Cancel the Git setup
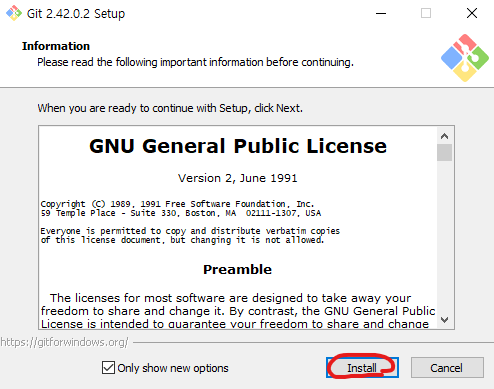This screenshot has height=389, width=494. pos(447,368)
